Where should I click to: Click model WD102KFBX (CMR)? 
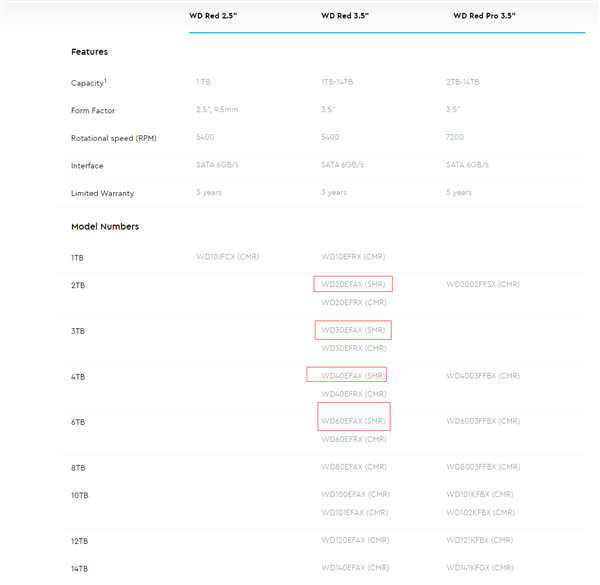click(x=480, y=512)
